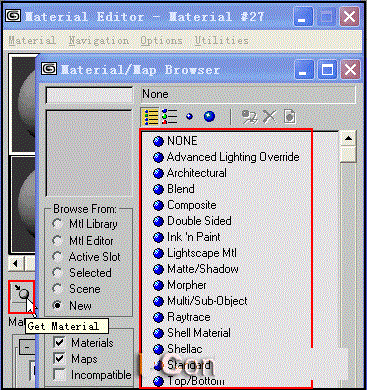Screen dimensions: 367x390
Task: Choose Mtl Editor radio button
Action: point(58,240)
